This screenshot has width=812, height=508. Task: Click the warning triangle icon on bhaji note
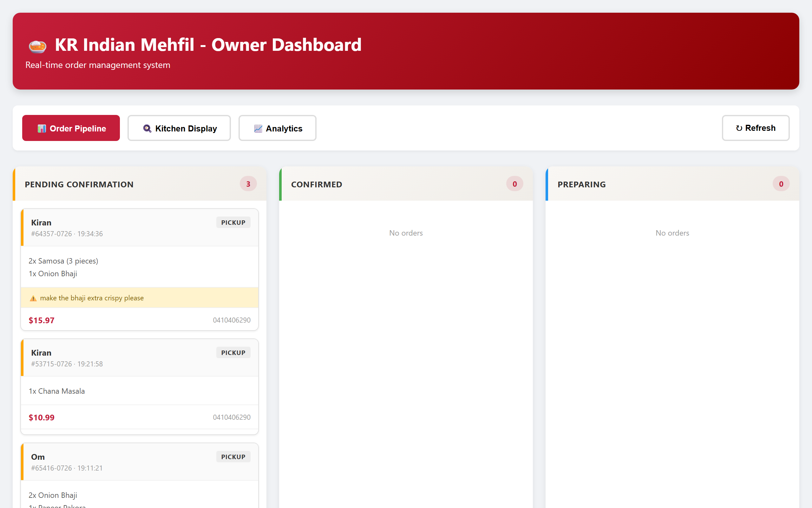click(33, 298)
